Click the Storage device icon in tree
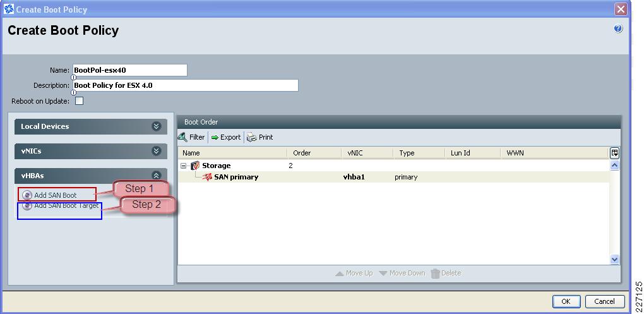 coord(195,166)
